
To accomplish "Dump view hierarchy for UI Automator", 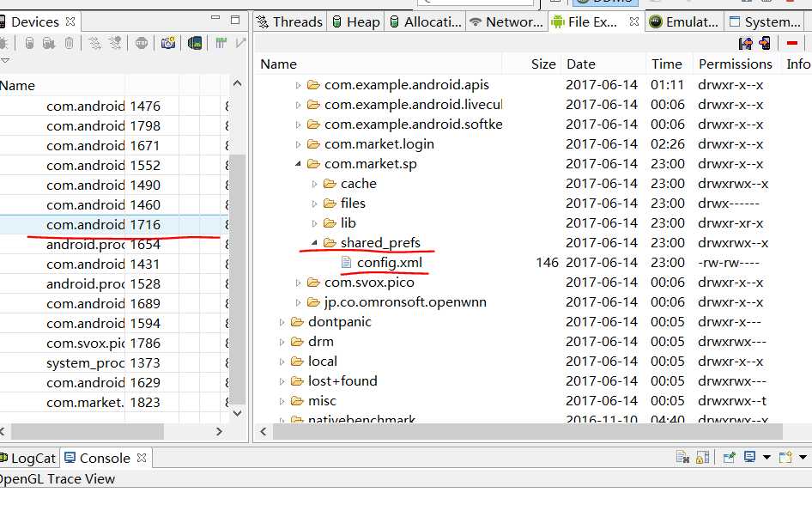I will [x=195, y=43].
